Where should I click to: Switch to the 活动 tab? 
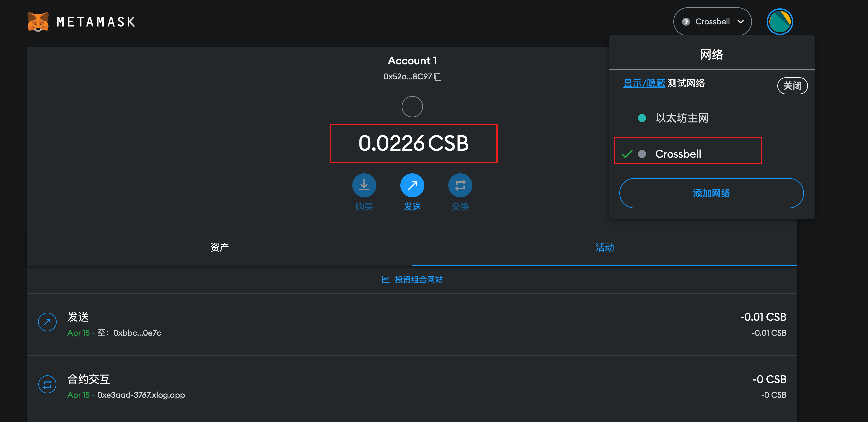pos(605,247)
